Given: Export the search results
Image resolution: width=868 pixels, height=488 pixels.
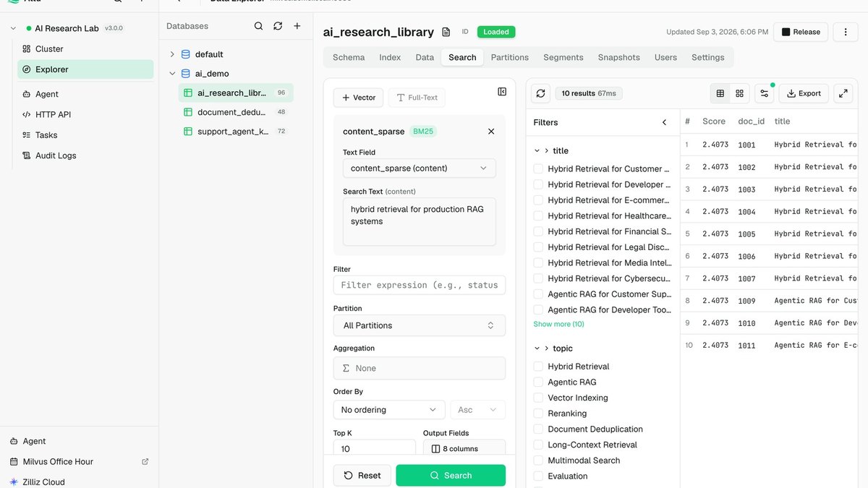Looking at the screenshot, I should point(804,93).
